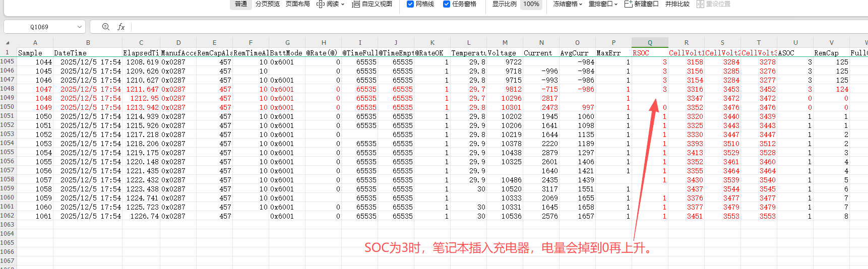Click voltage cell 10296 in row 1048
The width and height of the screenshot is (868, 269).
505,98
